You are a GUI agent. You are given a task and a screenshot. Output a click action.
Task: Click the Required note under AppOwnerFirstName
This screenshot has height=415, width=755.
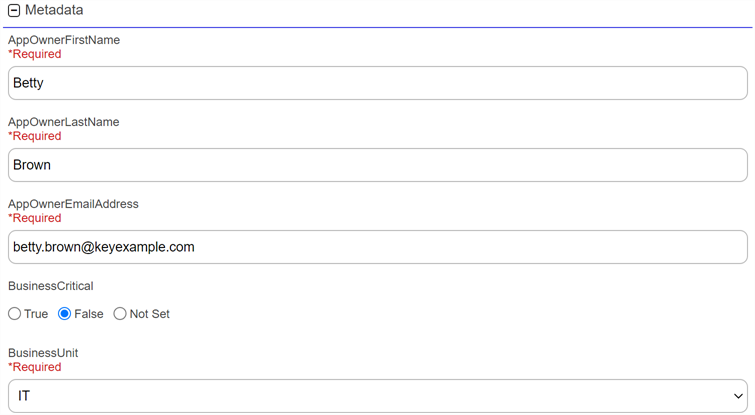point(35,54)
